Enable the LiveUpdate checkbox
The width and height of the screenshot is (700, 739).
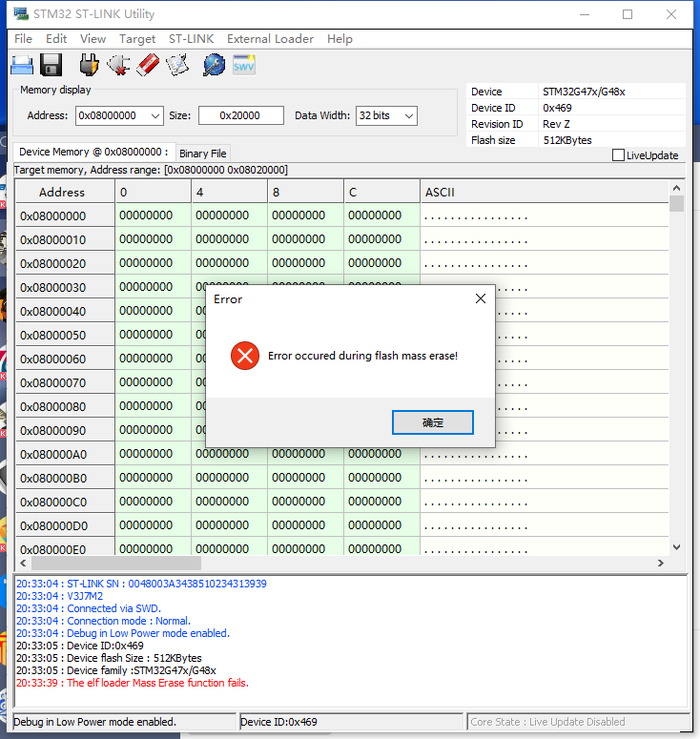[x=618, y=155]
